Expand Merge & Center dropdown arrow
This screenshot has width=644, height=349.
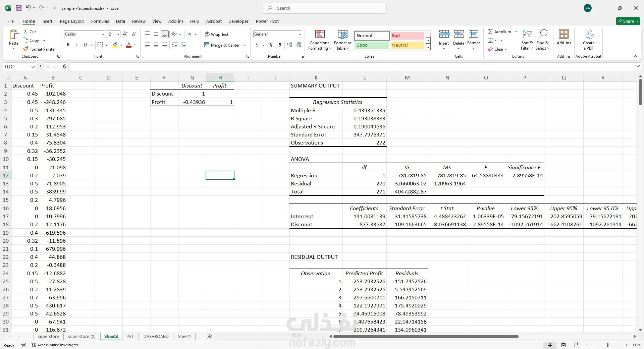point(245,45)
